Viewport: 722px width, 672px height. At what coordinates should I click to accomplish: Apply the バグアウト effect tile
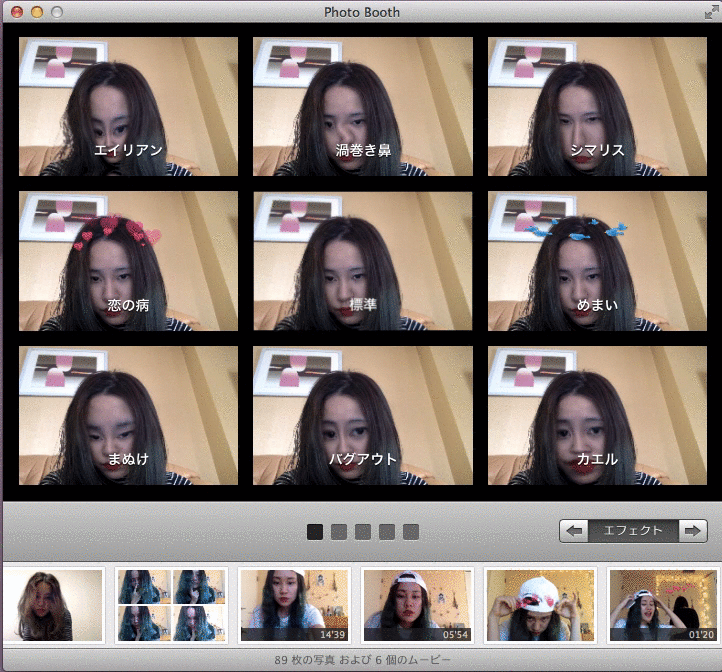363,415
